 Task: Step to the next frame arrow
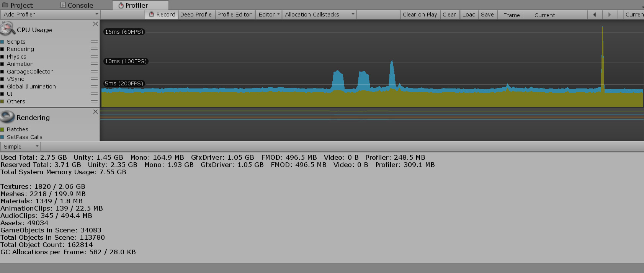coord(610,15)
